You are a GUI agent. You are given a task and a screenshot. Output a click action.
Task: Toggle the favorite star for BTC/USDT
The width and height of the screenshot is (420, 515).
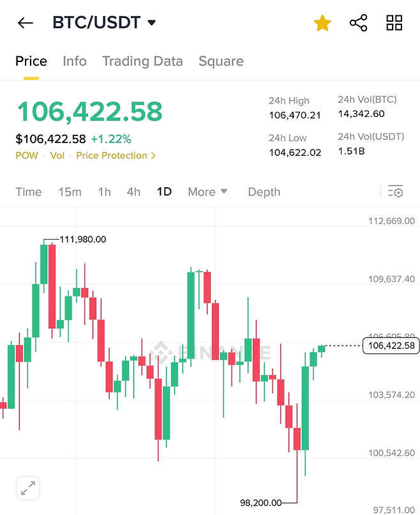point(322,24)
